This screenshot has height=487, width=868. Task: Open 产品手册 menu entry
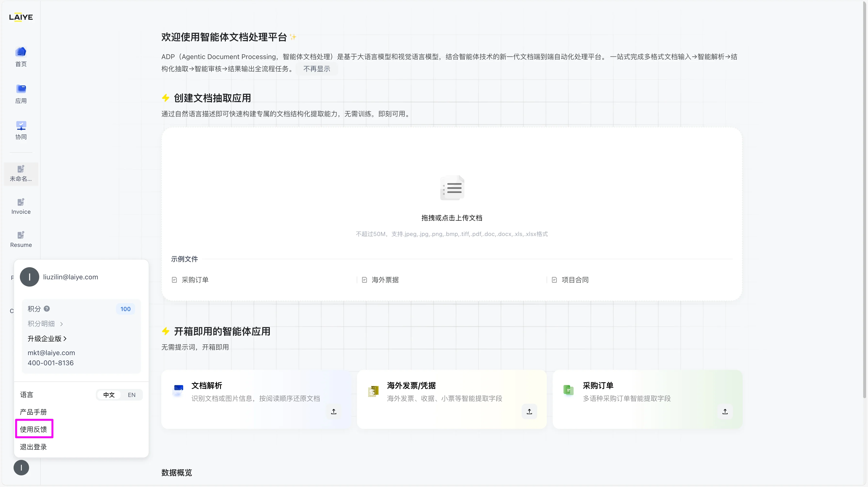[33, 412]
